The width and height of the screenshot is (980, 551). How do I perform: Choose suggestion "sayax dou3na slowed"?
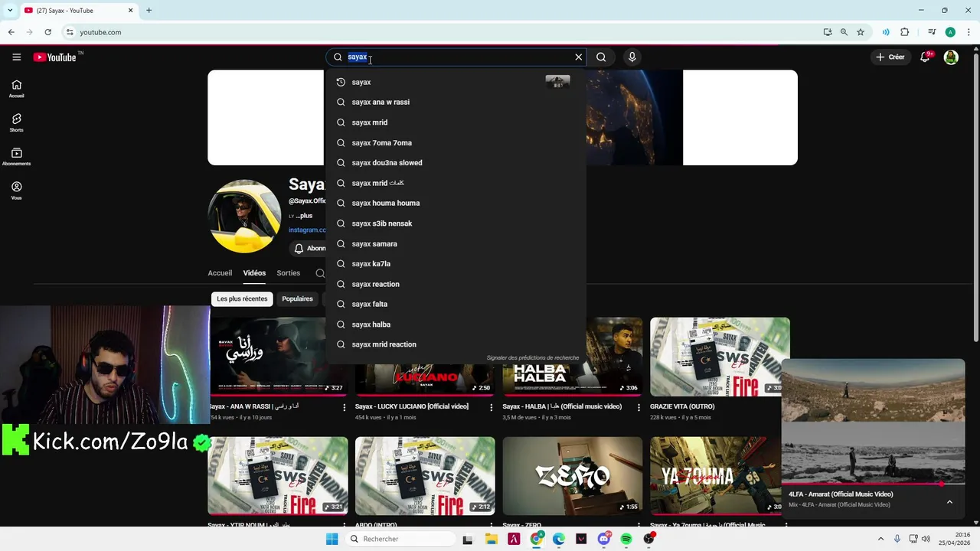456,162
